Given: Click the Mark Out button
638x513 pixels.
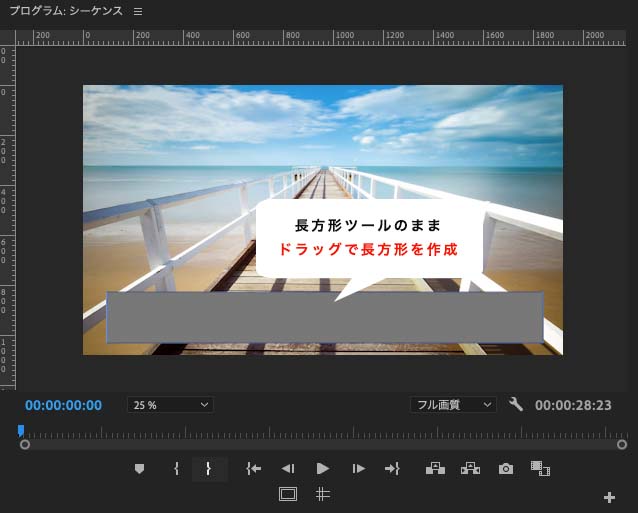Looking at the screenshot, I should pos(209,468).
